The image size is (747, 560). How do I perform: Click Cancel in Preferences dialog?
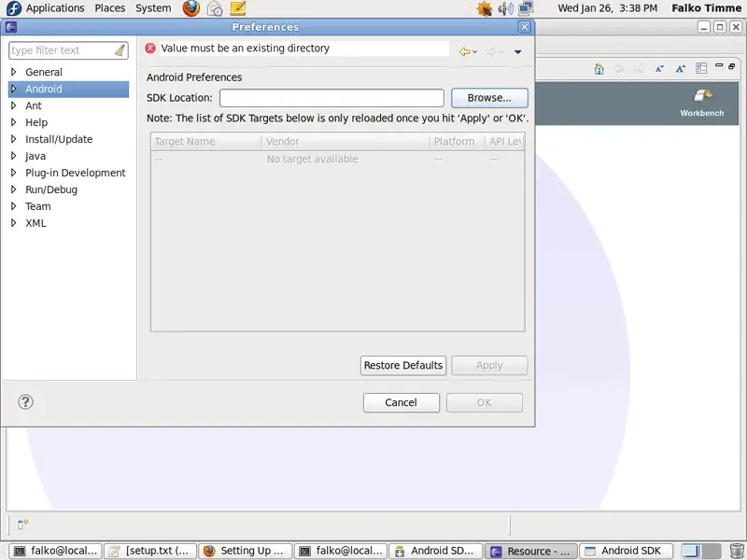pos(402,402)
